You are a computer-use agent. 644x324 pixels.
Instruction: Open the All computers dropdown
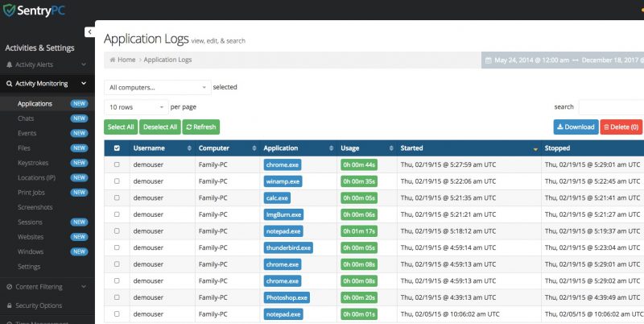coord(158,88)
